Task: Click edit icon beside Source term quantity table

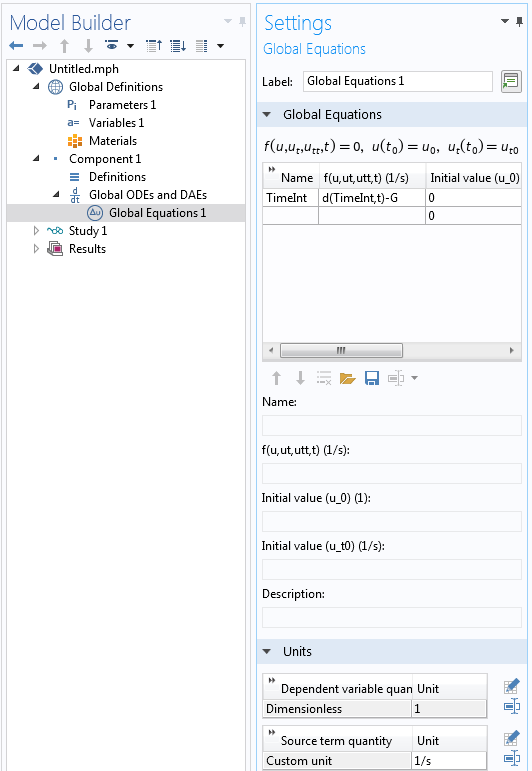Action: pos(512,738)
